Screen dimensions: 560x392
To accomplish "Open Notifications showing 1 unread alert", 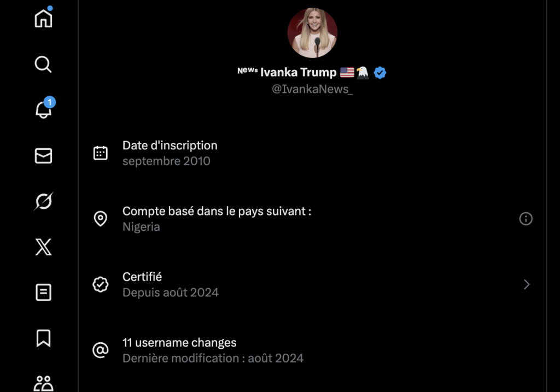I will tap(43, 109).
